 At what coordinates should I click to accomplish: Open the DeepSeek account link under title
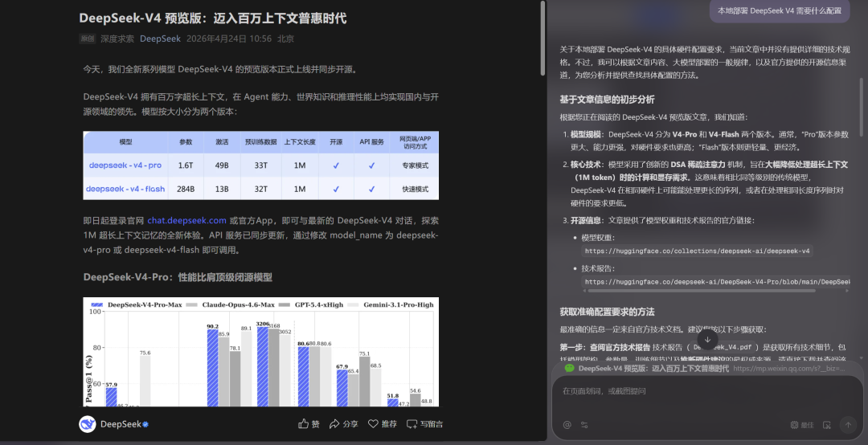(160, 39)
